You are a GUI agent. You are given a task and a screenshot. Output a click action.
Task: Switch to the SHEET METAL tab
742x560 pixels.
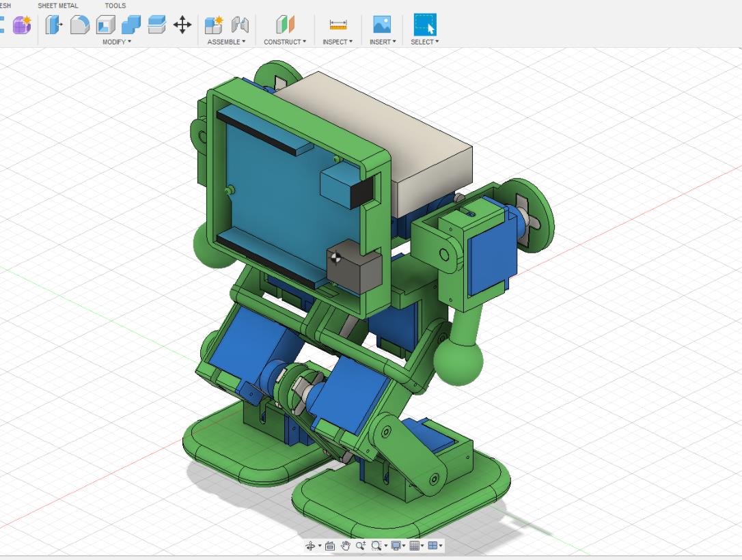(58, 5)
